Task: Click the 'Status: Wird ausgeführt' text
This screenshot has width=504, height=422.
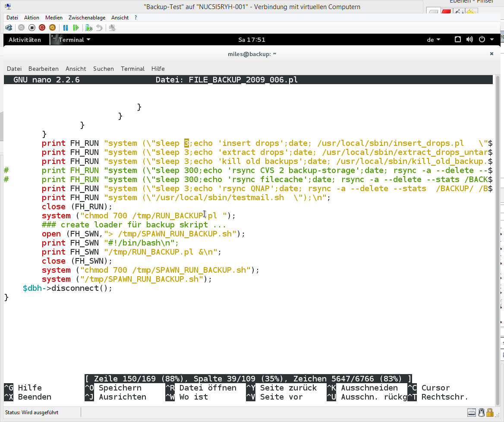Action: pyautogui.click(x=32, y=413)
